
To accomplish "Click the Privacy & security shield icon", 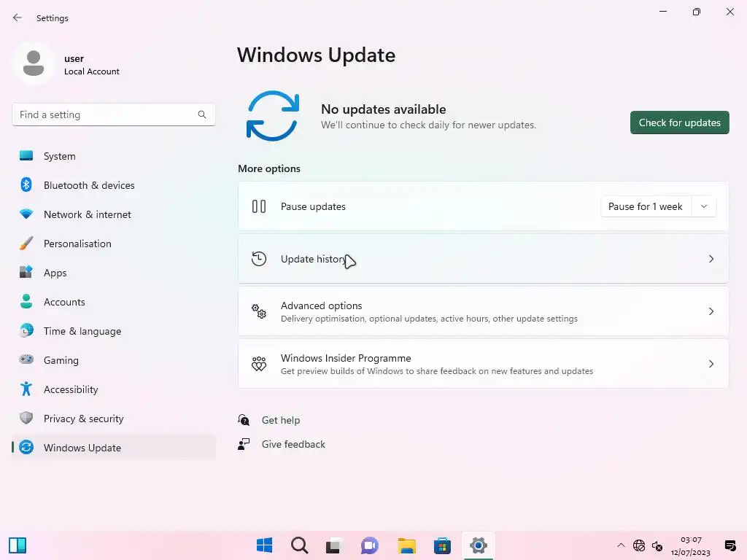I will coord(26,418).
